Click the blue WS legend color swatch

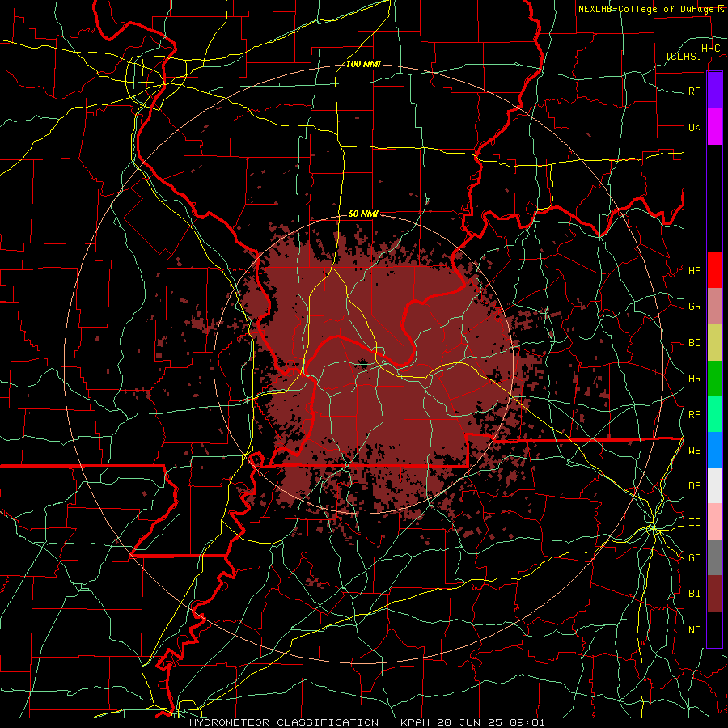click(714, 450)
